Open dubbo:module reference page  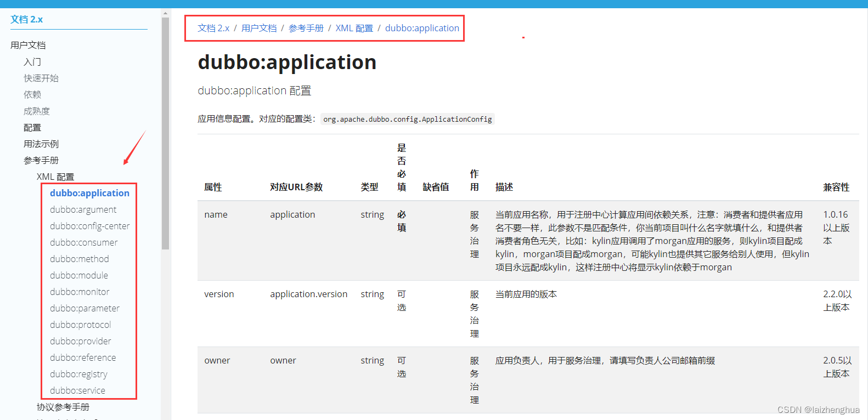[x=79, y=275]
